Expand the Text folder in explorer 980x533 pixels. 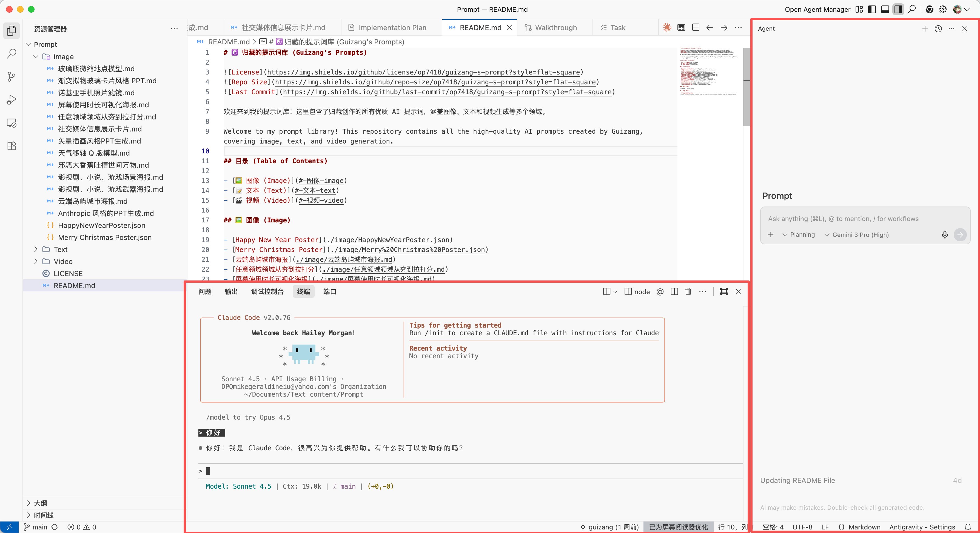tap(60, 250)
